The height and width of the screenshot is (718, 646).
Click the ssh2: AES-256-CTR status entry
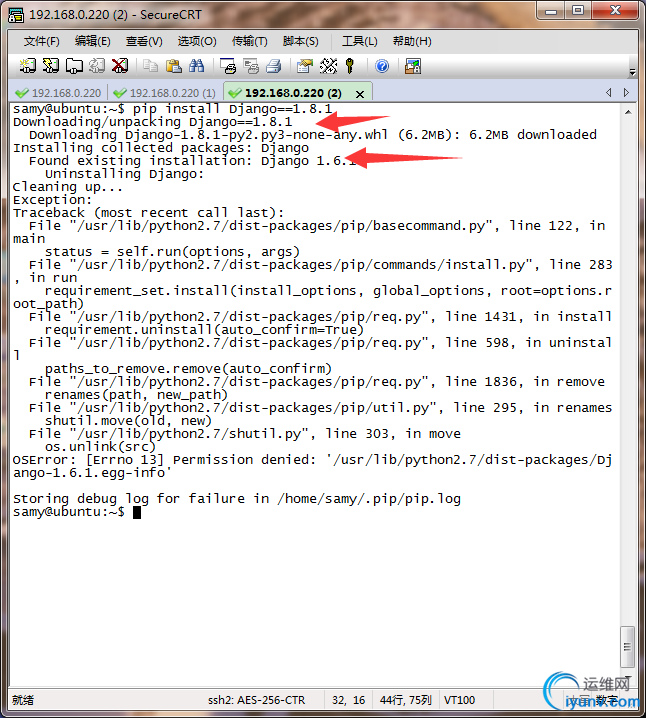point(256,700)
